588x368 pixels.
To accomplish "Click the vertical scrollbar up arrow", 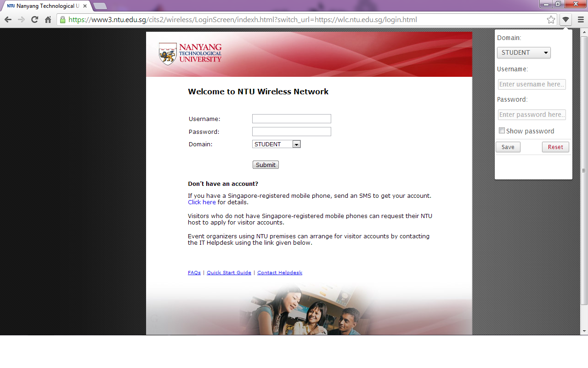I will click(584, 32).
